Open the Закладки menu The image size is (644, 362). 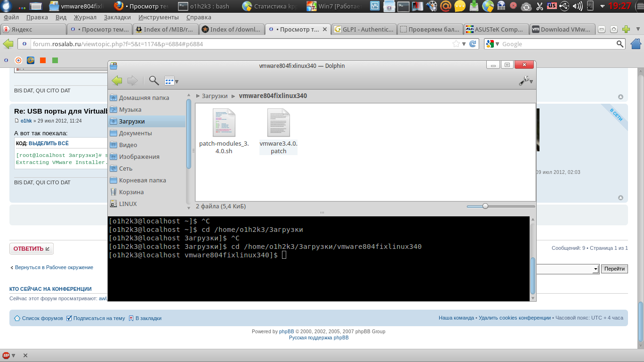(x=117, y=17)
